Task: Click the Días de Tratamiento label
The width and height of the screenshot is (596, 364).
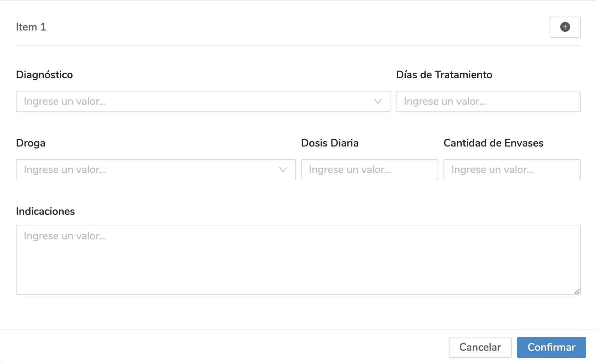Action: point(444,75)
